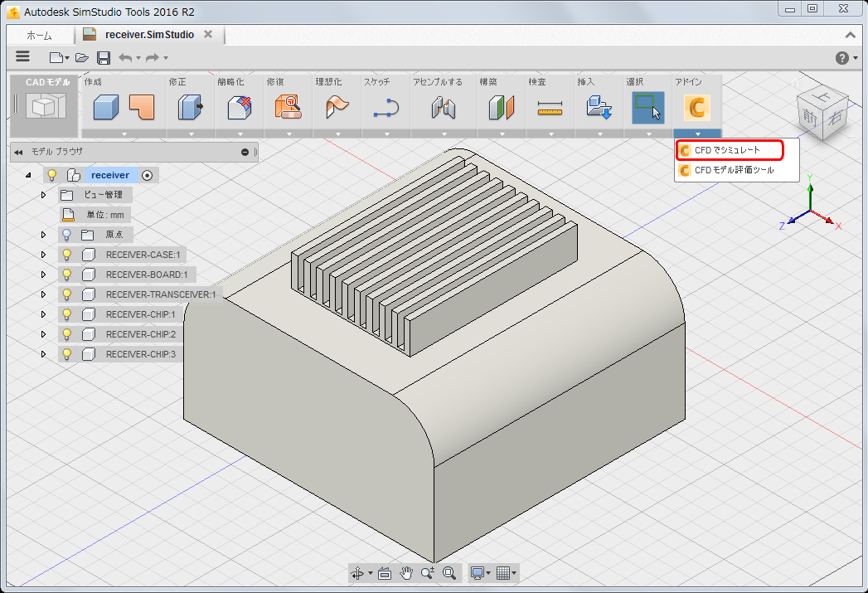868x593 pixels.
Task: Collapse the ribbon with the up chevron
Action: [x=851, y=35]
